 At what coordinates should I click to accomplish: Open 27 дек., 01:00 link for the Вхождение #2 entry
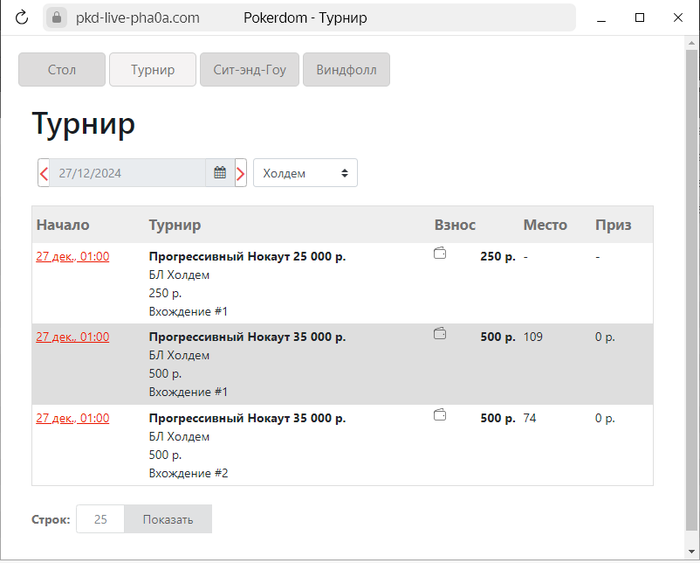[x=73, y=418]
